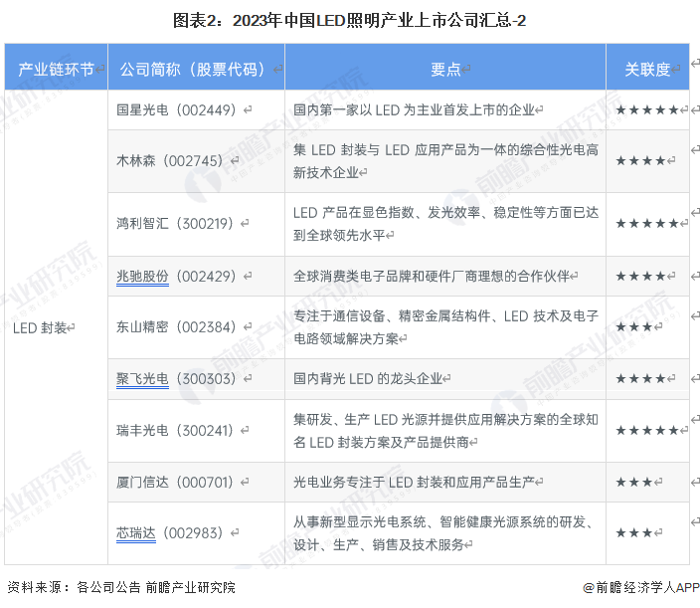Screen dimensions: 700x608
Task: Click the description starting '从事新型显示光电系统'
Action: click(441, 533)
